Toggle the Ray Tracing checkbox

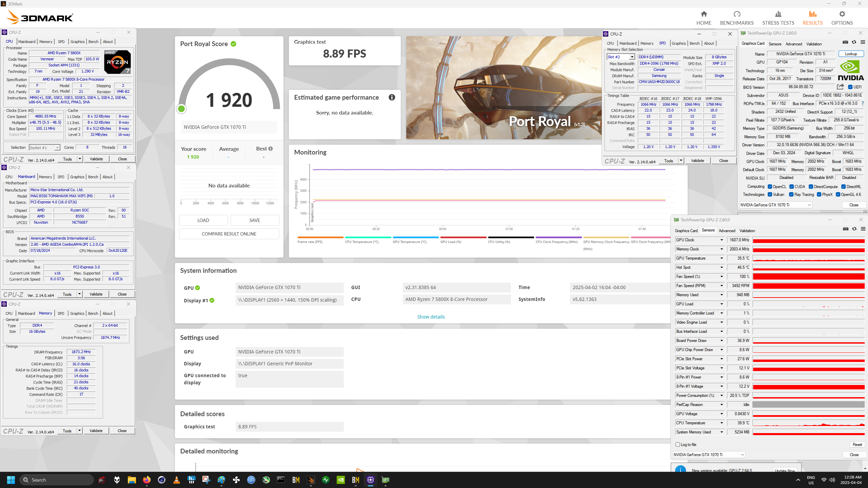[x=791, y=195]
